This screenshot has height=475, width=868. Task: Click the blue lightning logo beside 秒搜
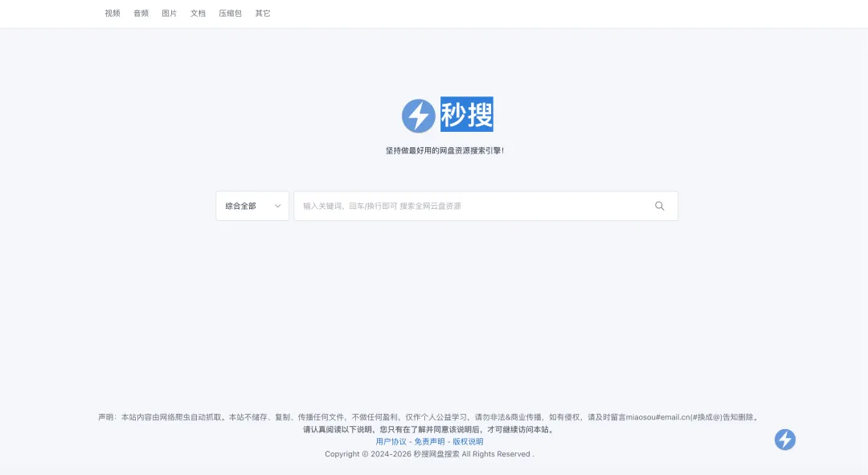[x=419, y=116]
